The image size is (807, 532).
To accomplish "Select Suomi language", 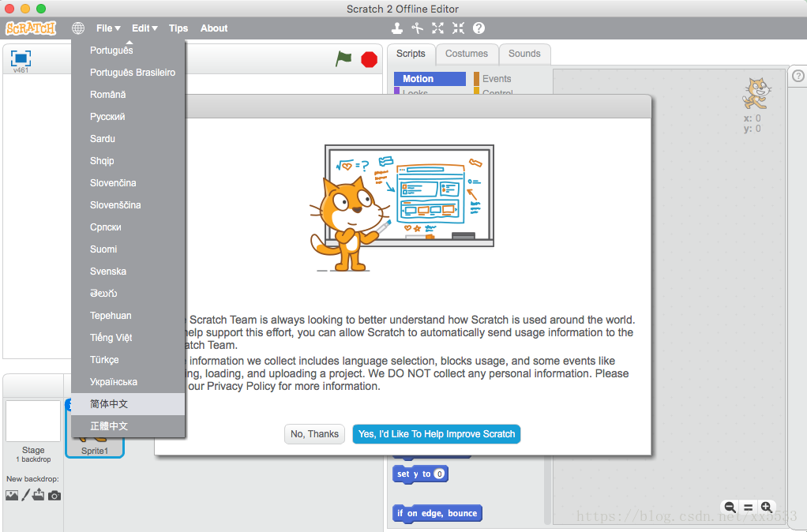I will coord(128,249).
